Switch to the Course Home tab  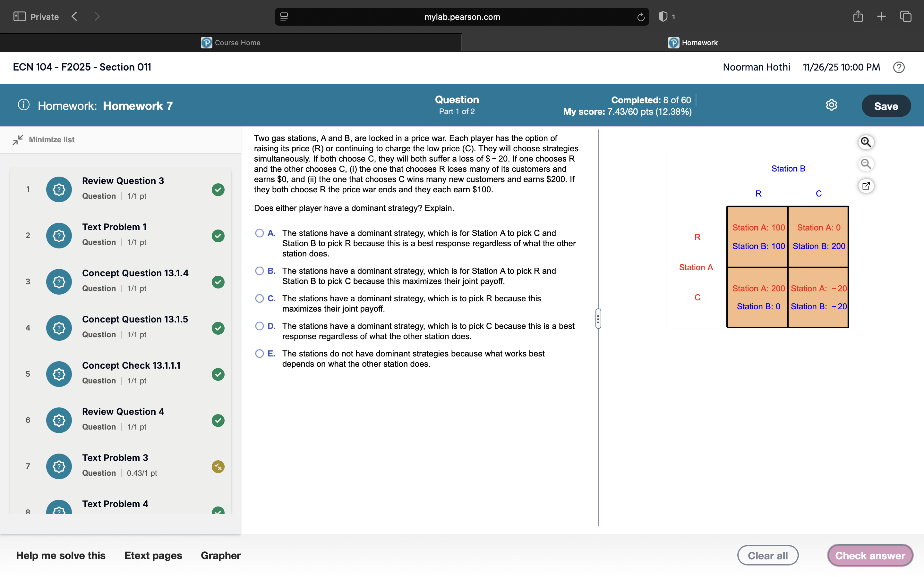pos(231,43)
